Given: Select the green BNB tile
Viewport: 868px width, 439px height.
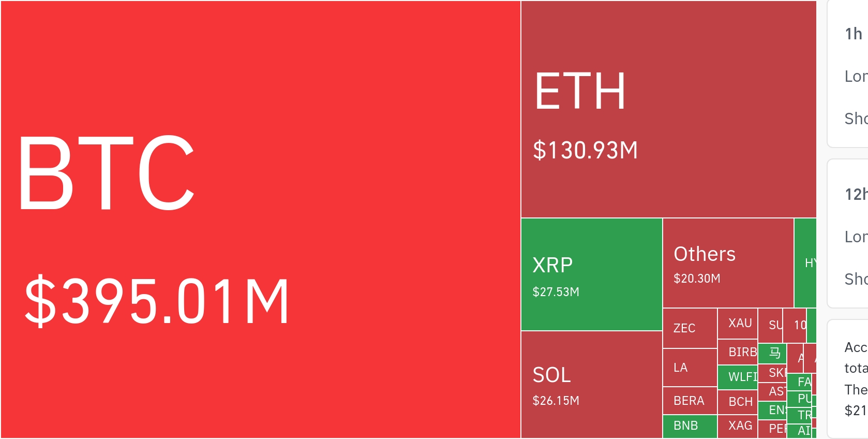Looking at the screenshot, I should pos(690,426).
